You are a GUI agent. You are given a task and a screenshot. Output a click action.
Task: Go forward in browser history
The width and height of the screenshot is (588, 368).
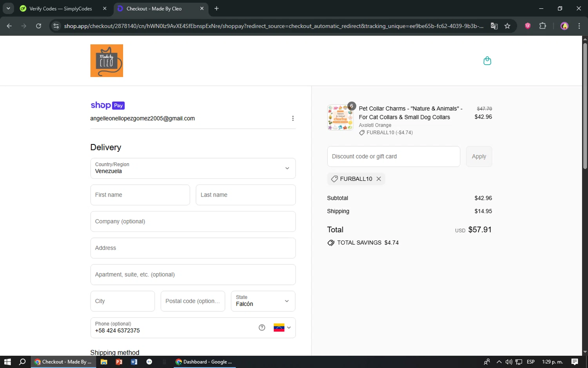click(24, 26)
